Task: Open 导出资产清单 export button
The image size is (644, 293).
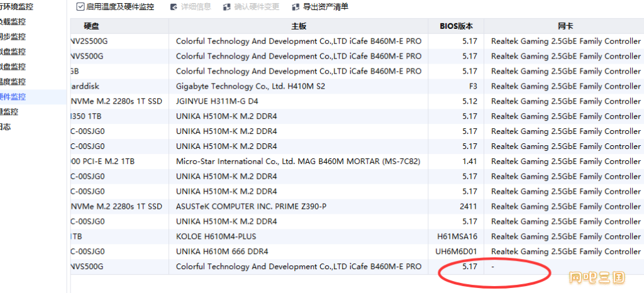Action: tap(320, 7)
